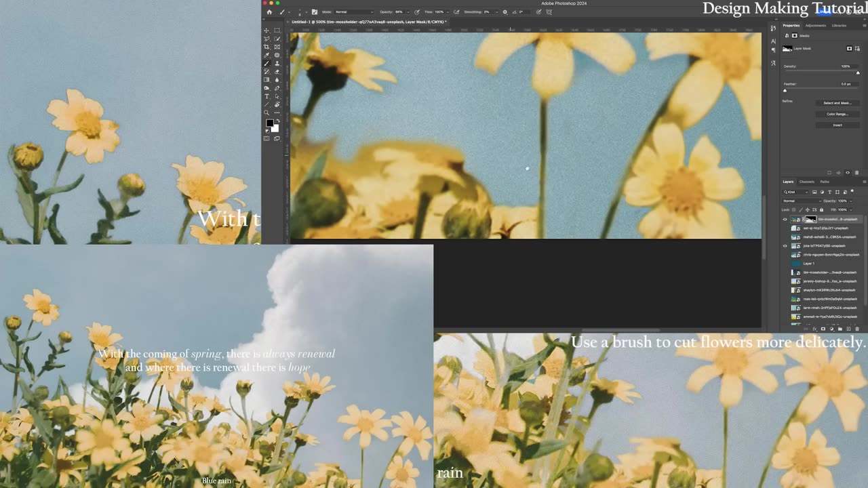Create new layer plus icon

[x=848, y=329]
